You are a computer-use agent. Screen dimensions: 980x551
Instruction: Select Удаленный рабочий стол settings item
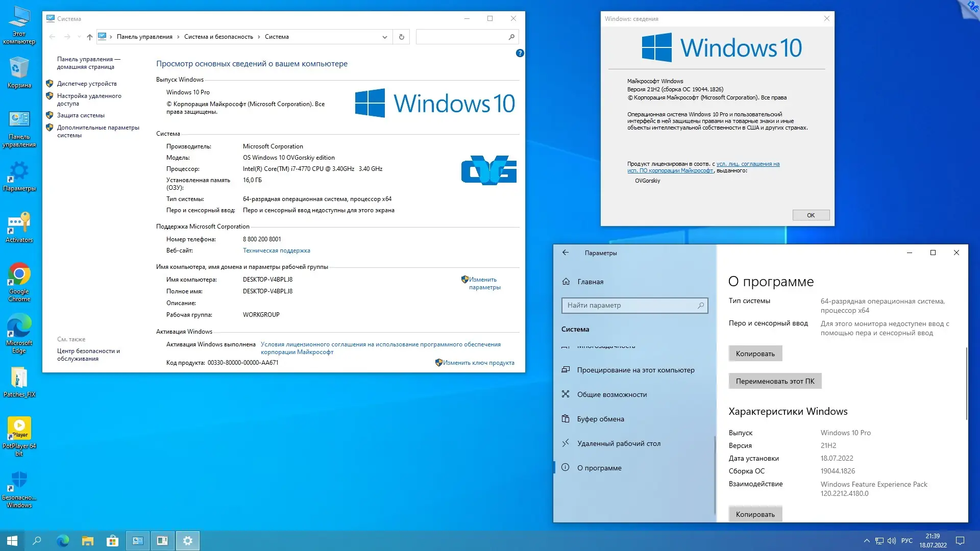(x=619, y=443)
